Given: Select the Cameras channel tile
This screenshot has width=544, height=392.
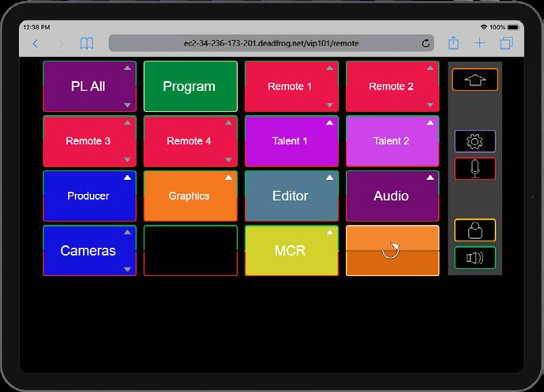Looking at the screenshot, I should coord(89,251).
